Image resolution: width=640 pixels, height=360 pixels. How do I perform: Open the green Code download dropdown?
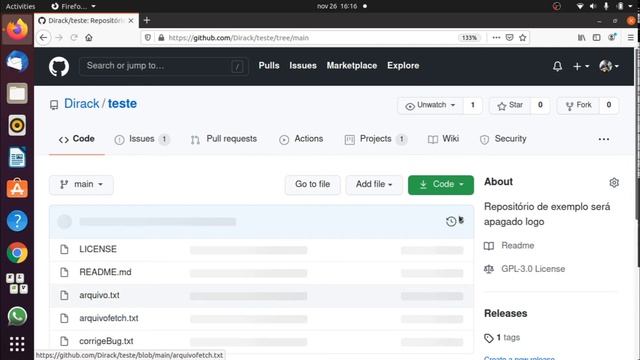(x=441, y=184)
